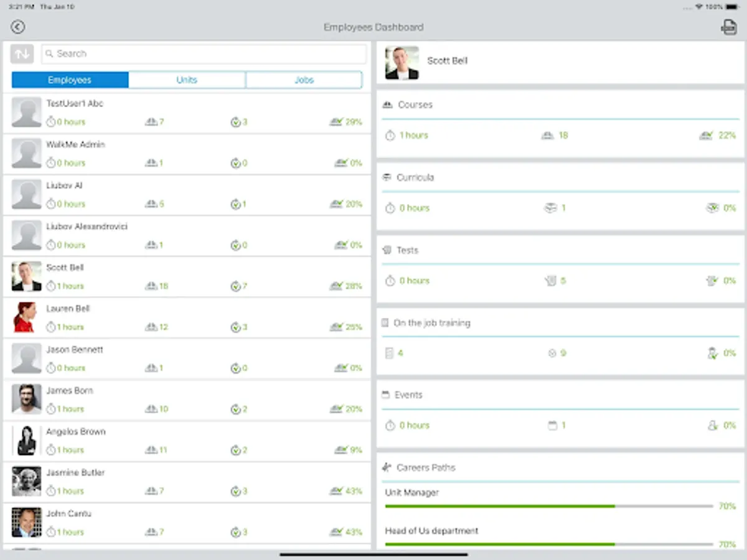Click the Courses graduation cap icon
747x560 pixels.
coord(389,105)
